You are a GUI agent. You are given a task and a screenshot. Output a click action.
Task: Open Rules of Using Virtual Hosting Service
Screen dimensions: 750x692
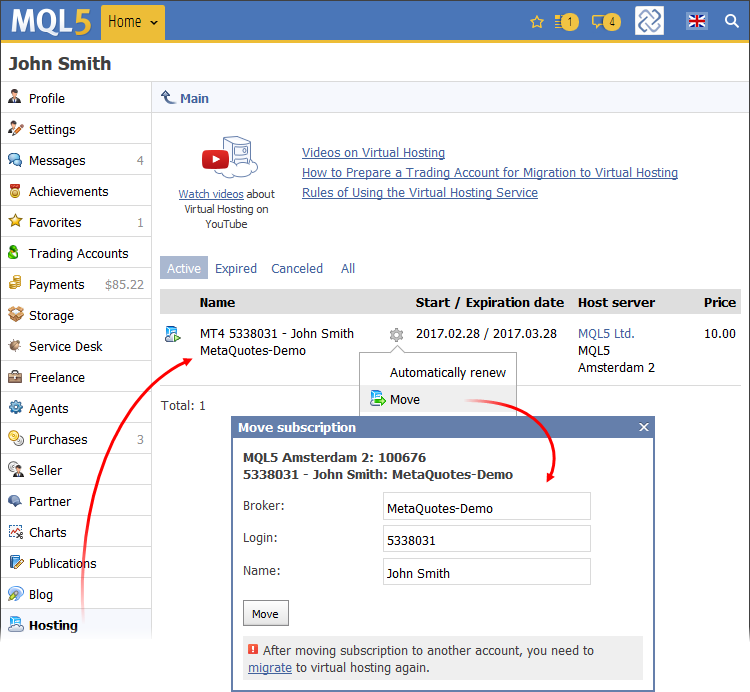click(419, 193)
